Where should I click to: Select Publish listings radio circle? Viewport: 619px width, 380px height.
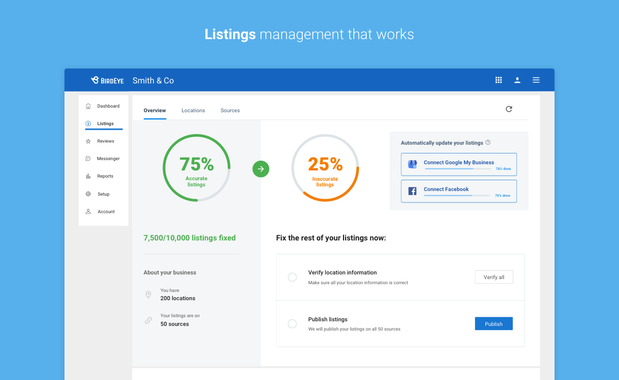292,324
